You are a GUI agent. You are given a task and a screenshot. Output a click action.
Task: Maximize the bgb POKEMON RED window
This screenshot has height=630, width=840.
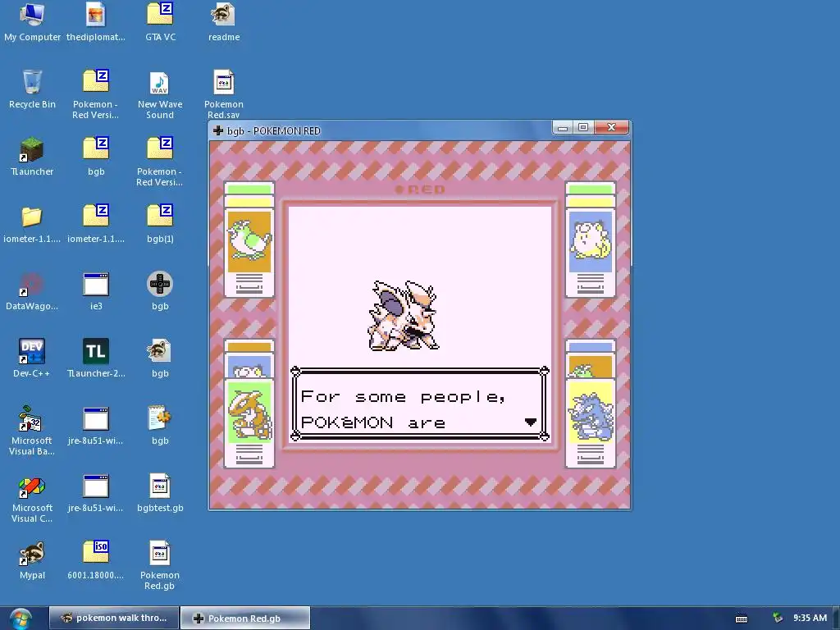pyautogui.click(x=583, y=127)
